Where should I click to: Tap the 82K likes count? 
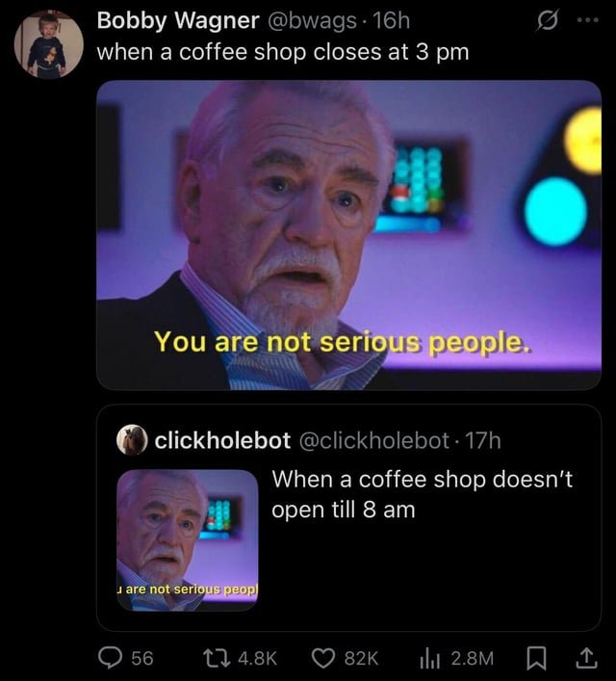[x=361, y=658]
